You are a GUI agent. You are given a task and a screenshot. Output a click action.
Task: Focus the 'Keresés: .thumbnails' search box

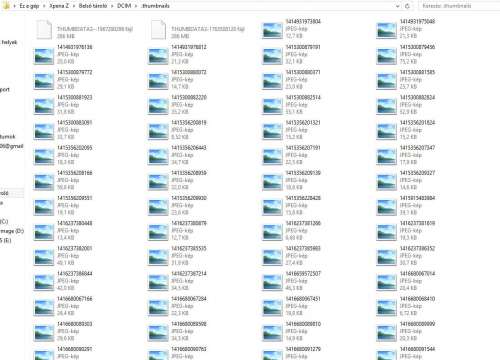point(459,6)
